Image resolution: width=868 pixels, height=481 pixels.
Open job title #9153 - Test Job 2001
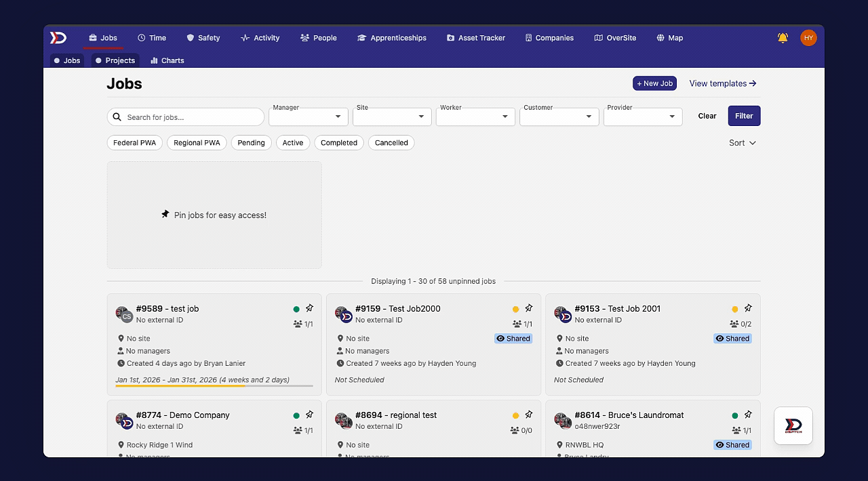(x=617, y=308)
